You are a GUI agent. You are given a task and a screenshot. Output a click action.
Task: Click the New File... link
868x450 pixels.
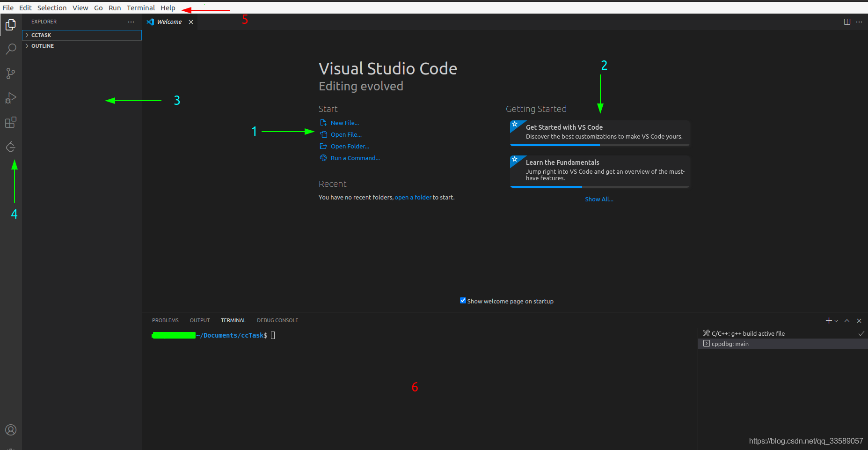pos(345,123)
